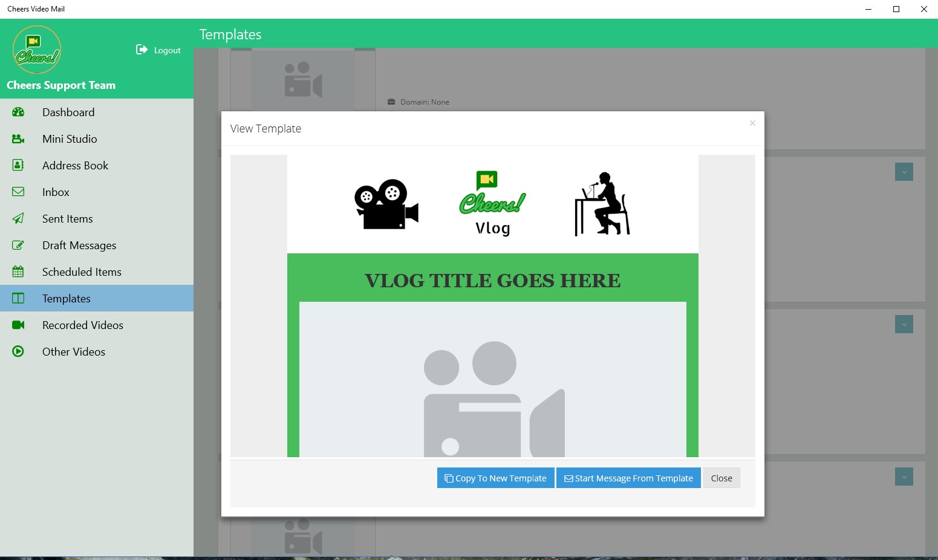This screenshot has width=938, height=560.
Task: Click the Cheers Vlog logo in the template preview
Action: pyautogui.click(x=493, y=204)
